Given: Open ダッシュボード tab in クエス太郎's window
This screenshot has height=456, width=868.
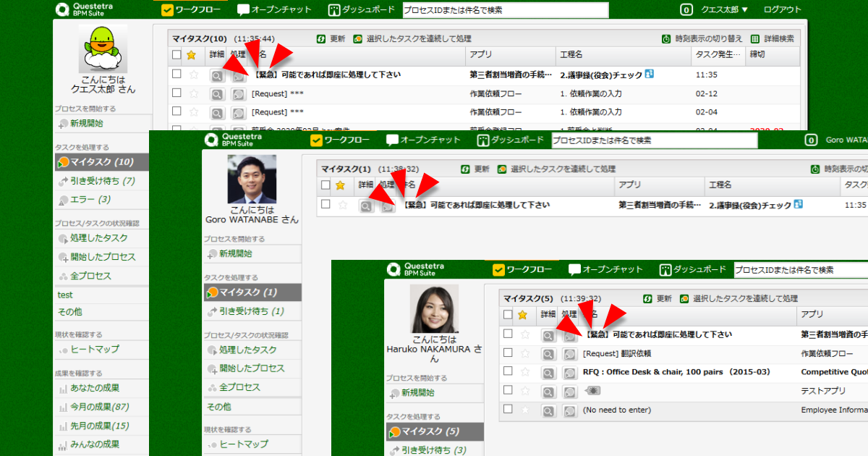Looking at the screenshot, I should 361,9.
